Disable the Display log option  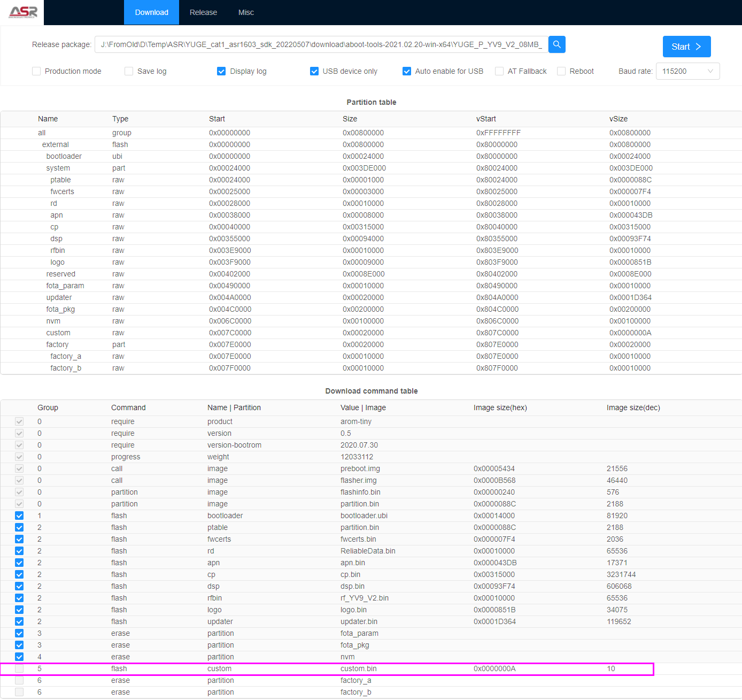[x=221, y=71]
